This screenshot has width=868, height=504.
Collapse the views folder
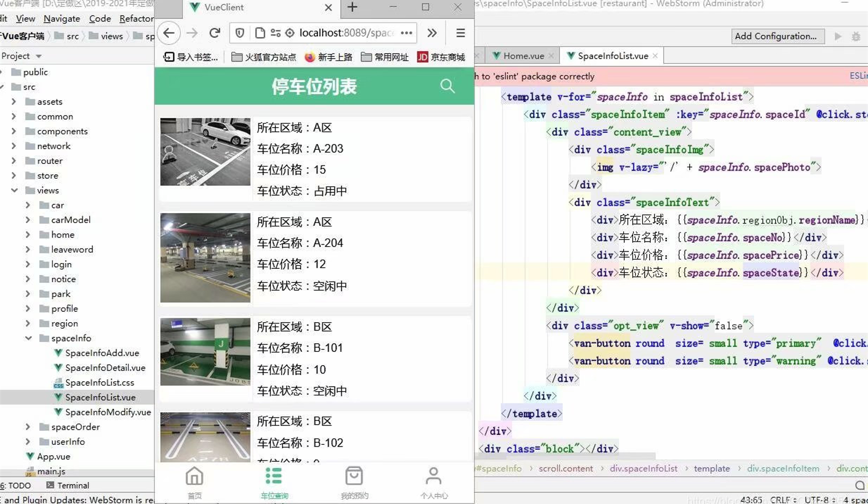tap(14, 190)
